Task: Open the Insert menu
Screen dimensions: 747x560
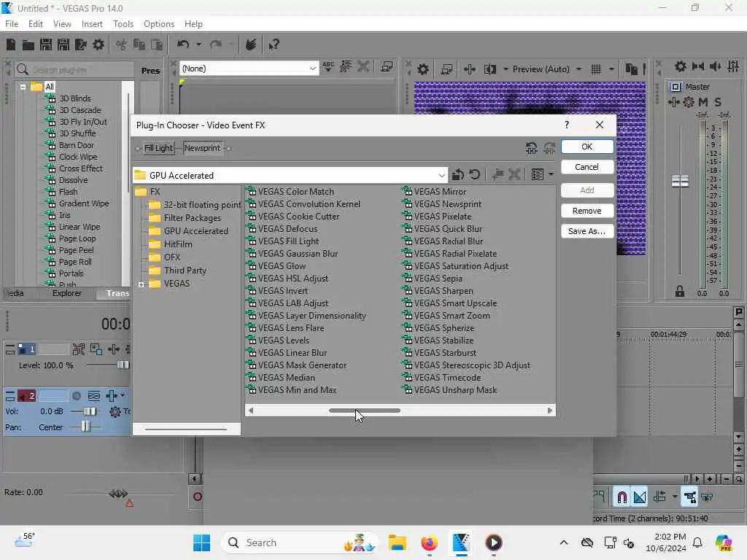Action: (x=92, y=24)
